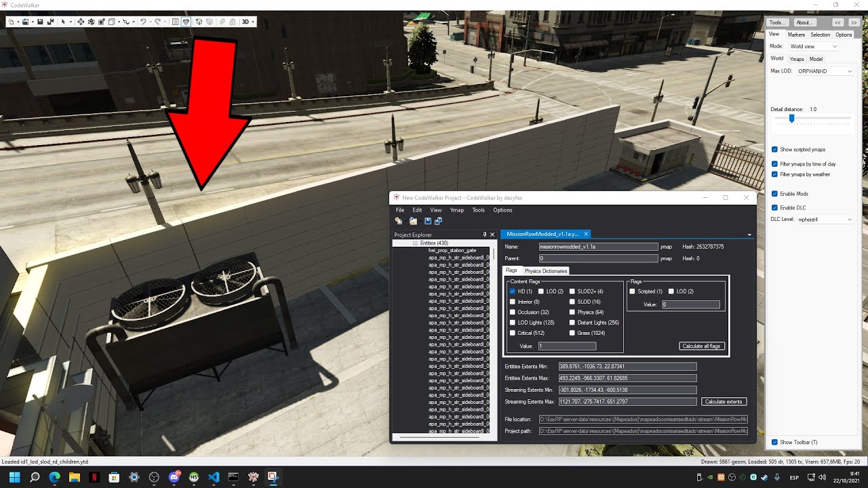Click the Undo arrow icon
The image size is (868, 488).
pyautogui.click(x=143, y=22)
